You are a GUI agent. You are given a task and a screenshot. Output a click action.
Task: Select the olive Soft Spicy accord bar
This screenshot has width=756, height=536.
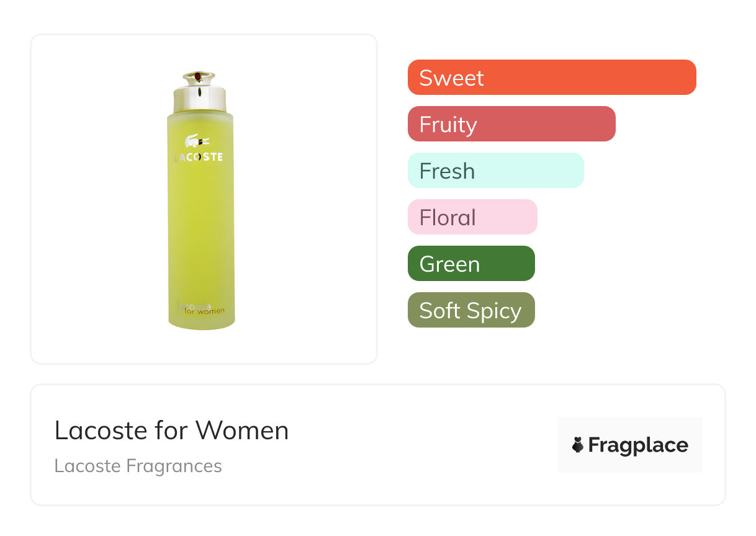point(470,310)
